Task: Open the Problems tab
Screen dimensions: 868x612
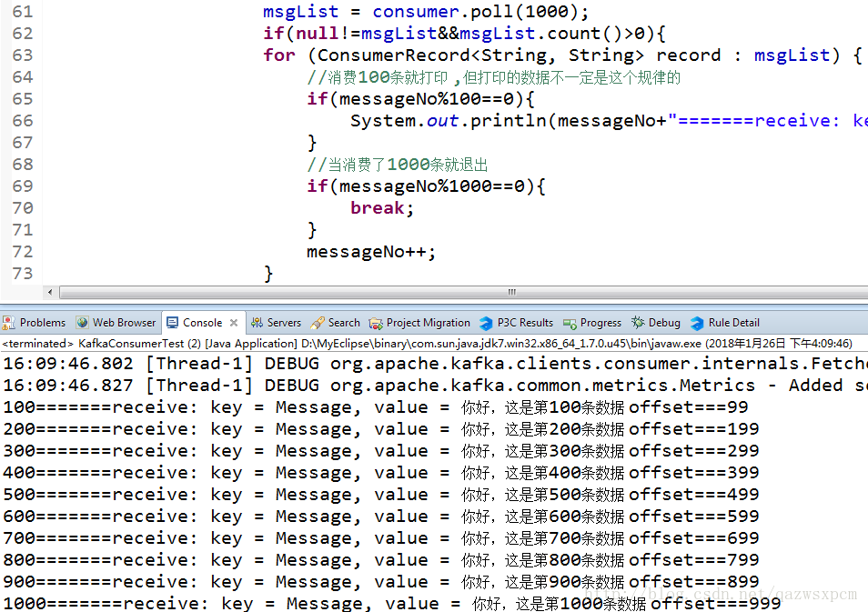Action: 42,323
